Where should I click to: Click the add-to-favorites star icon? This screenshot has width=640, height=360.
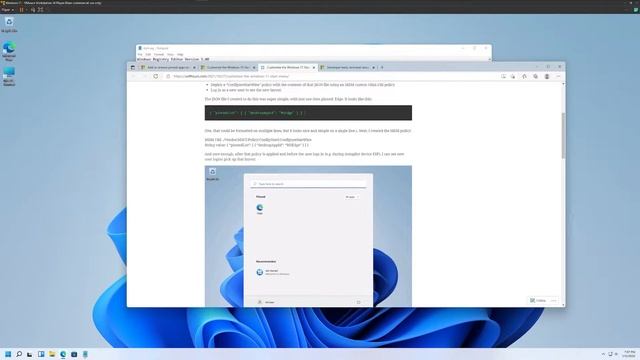point(513,76)
